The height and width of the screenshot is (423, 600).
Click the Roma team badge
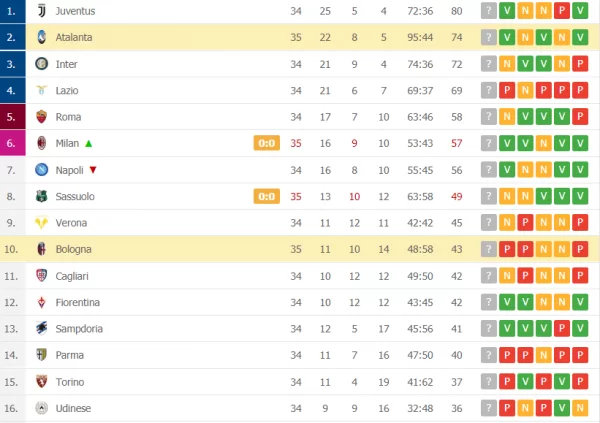(41, 117)
